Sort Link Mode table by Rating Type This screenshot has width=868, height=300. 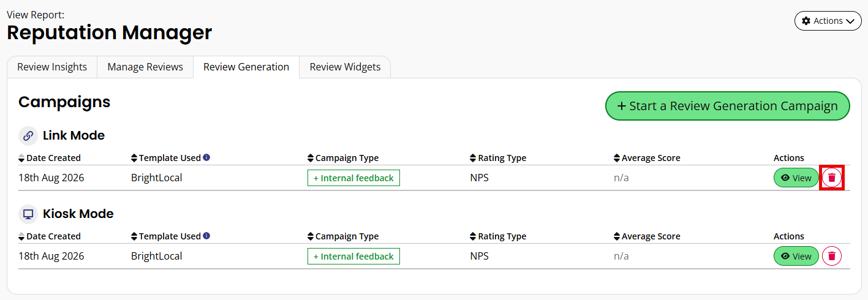pos(498,158)
